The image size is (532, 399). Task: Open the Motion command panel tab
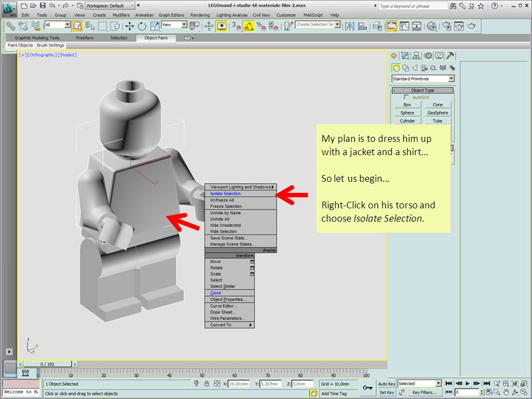coord(428,55)
